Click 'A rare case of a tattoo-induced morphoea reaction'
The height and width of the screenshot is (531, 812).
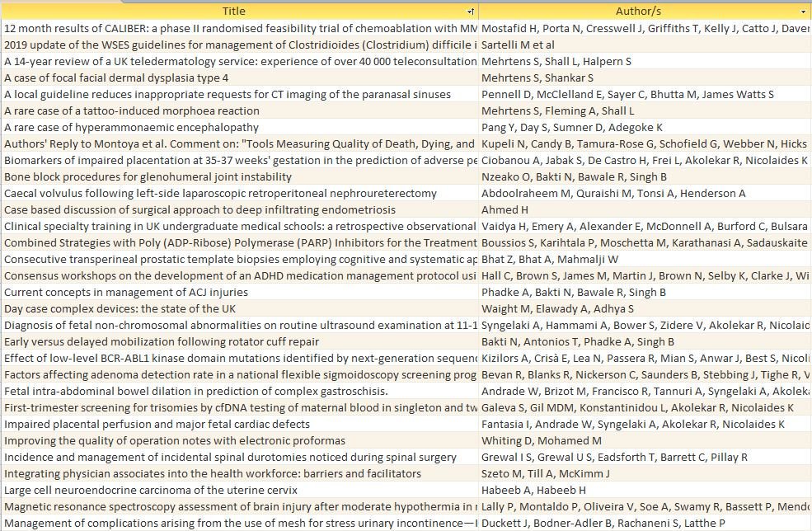point(240,110)
